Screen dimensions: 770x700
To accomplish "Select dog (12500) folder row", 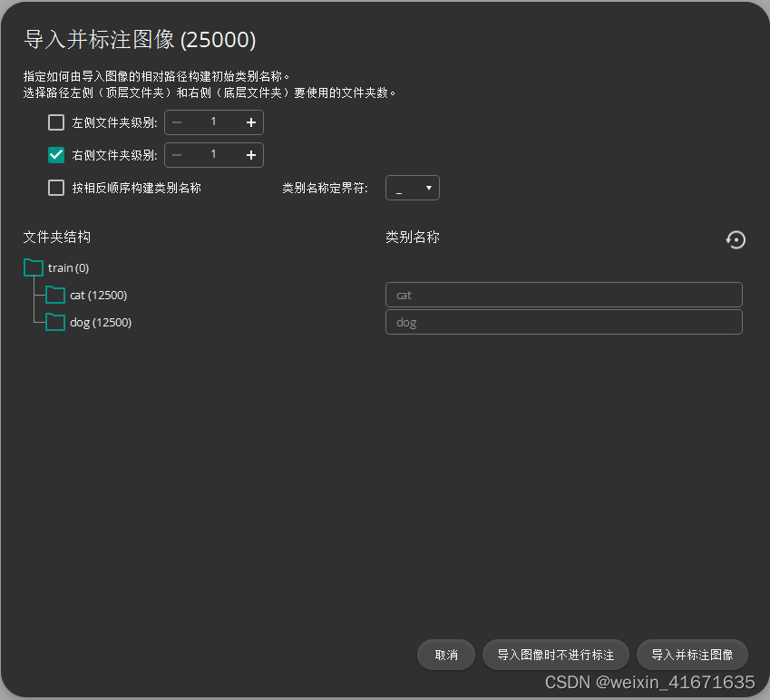I will tap(89, 322).
